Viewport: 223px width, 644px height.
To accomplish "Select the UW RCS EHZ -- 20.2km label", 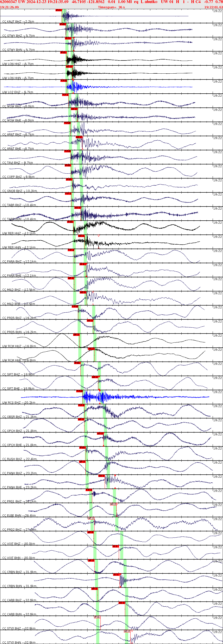I will point(19,403).
